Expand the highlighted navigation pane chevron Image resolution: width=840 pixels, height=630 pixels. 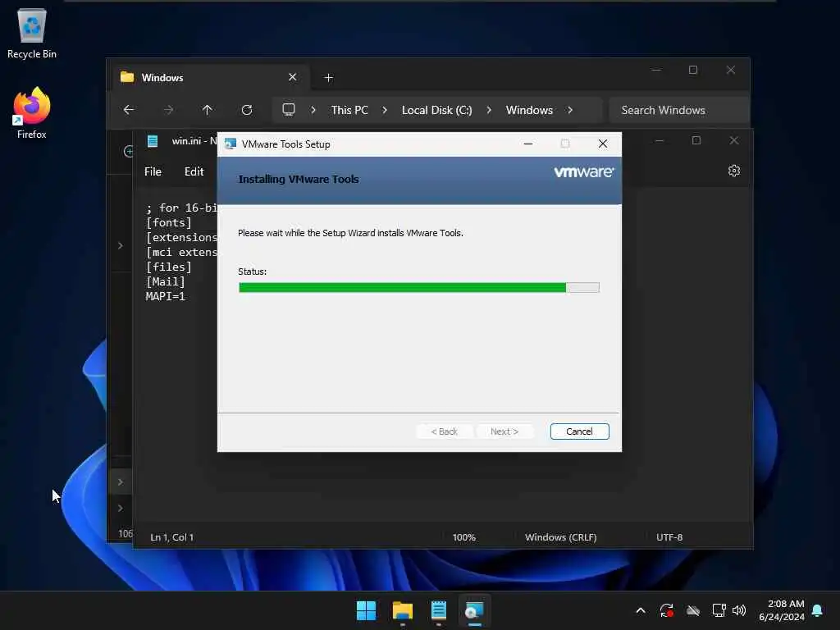point(121,482)
